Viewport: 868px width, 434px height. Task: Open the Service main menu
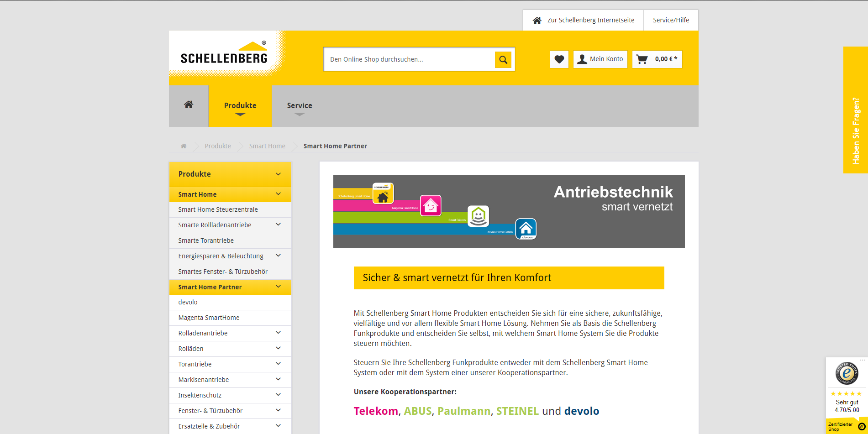pyautogui.click(x=300, y=106)
